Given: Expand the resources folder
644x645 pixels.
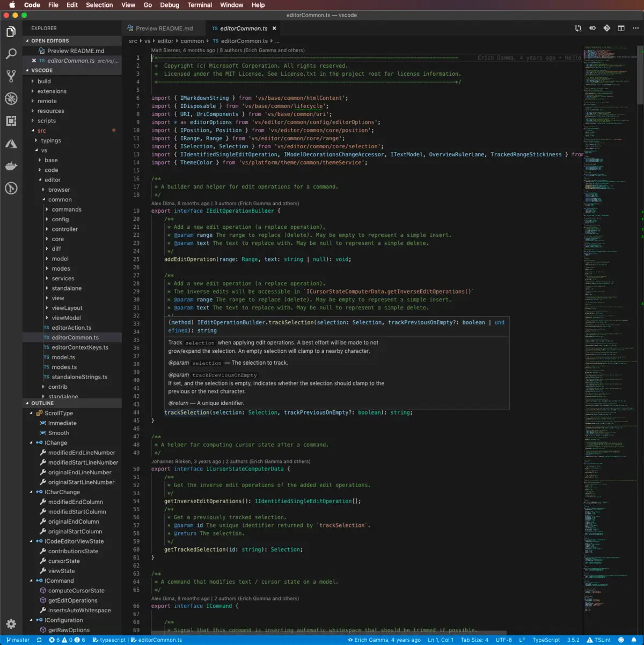Looking at the screenshot, I should (x=72, y=111).
